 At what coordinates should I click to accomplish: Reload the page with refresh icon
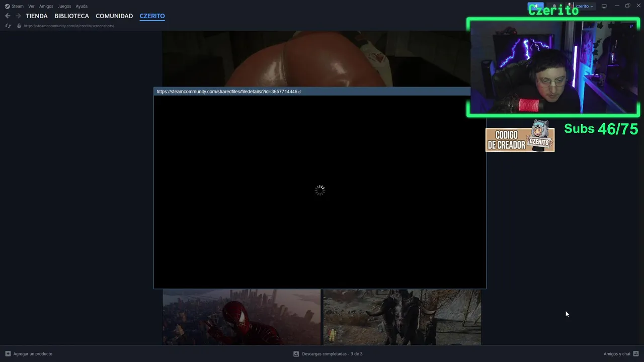click(8, 26)
